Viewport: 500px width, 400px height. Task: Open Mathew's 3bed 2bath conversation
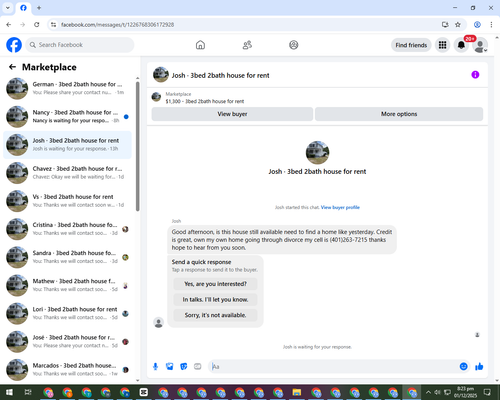[x=67, y=285]
